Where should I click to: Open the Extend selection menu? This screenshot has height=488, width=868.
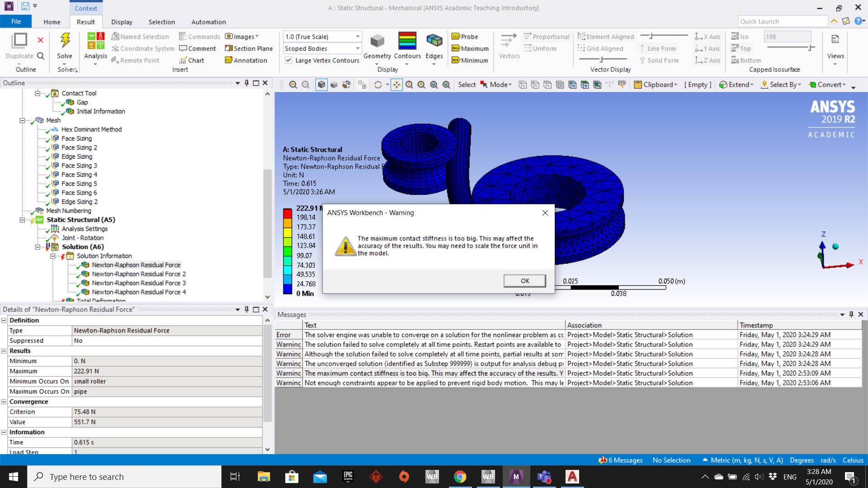pos(736,84)
